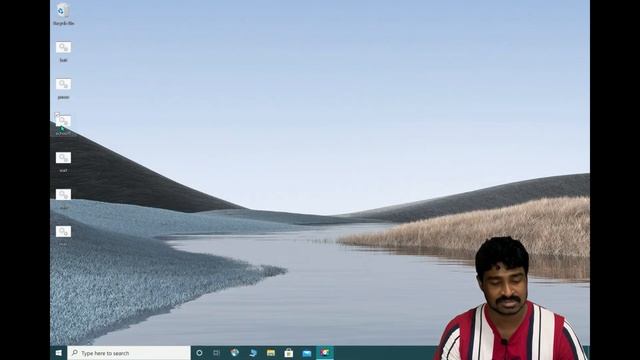Select the 'pause' batch file icon

63,89
